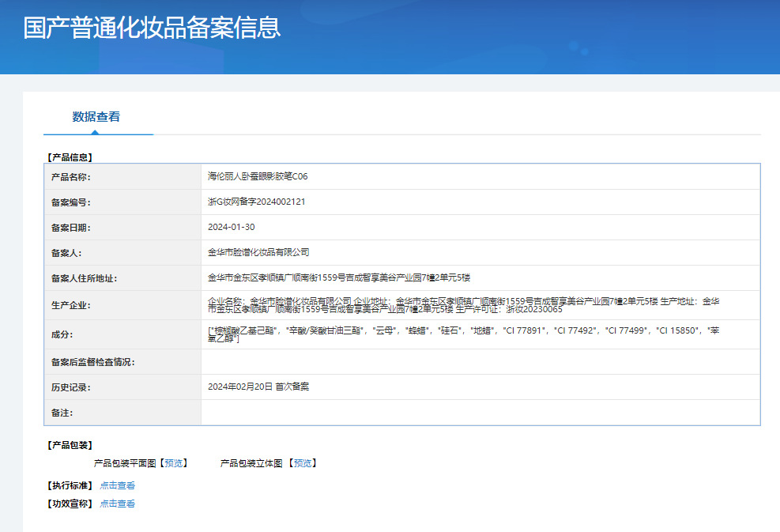780x532 pixels.
Task: Click the 成分 ingredients list text
Action: coord(464,334)
